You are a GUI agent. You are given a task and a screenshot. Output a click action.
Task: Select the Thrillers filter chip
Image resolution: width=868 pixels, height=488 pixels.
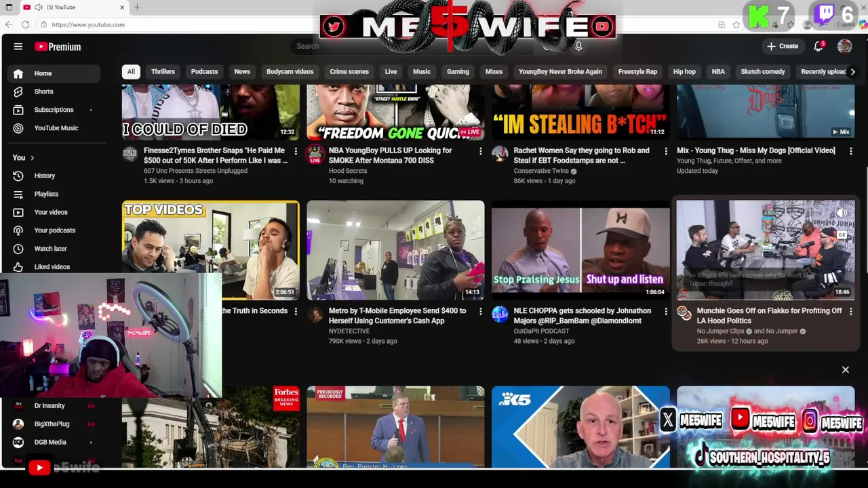[163, 71]
